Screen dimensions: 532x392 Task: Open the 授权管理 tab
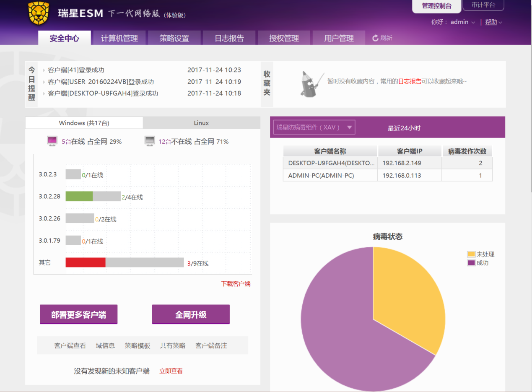pos(284,38)
